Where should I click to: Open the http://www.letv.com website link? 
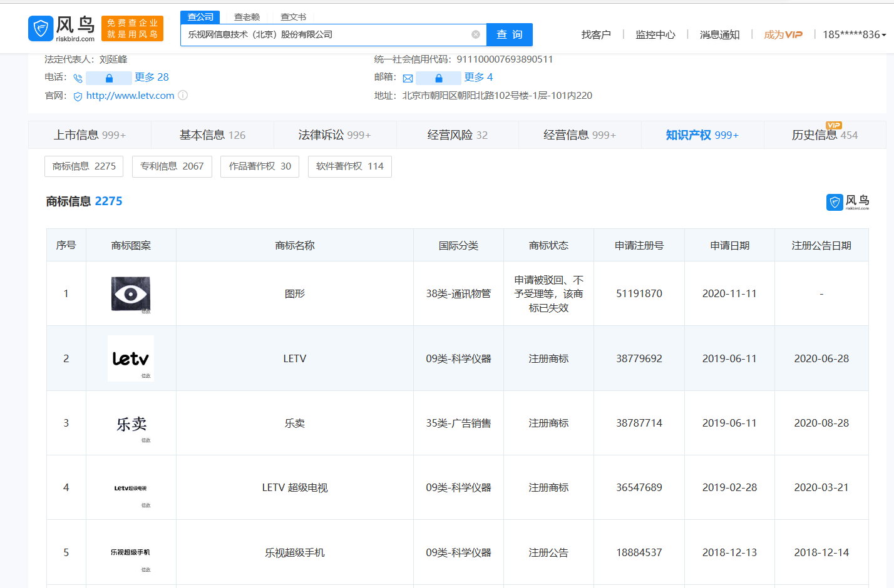130,95
